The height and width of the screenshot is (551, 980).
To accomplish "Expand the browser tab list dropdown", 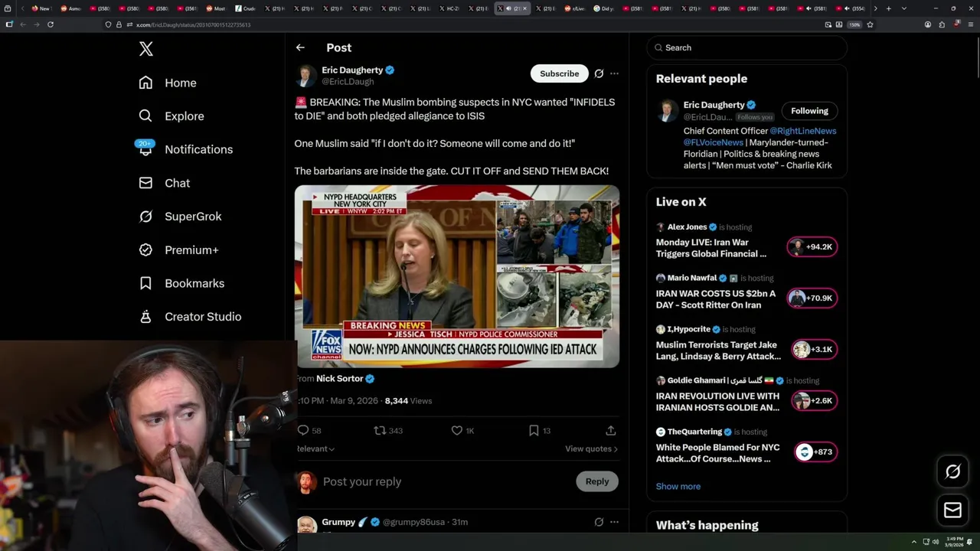I will point(903,8).
